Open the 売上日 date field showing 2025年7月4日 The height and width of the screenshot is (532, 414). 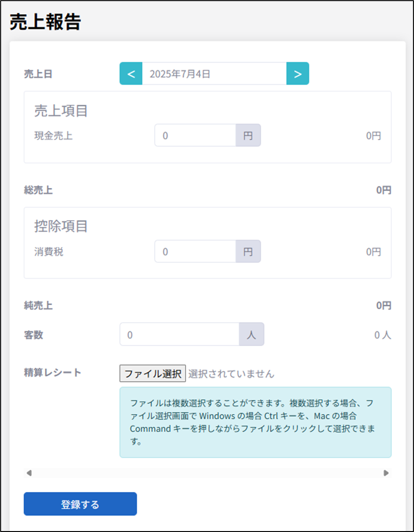[x=214, y=74]
